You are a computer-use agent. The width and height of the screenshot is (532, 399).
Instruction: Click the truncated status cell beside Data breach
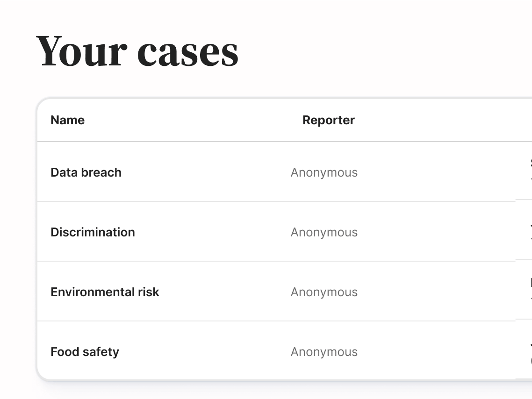(528, 172)
